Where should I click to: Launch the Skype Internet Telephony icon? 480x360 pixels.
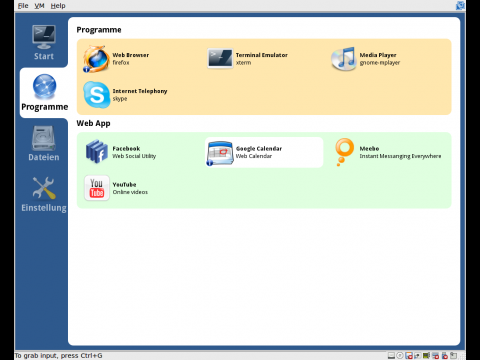[x=96, y=95]
